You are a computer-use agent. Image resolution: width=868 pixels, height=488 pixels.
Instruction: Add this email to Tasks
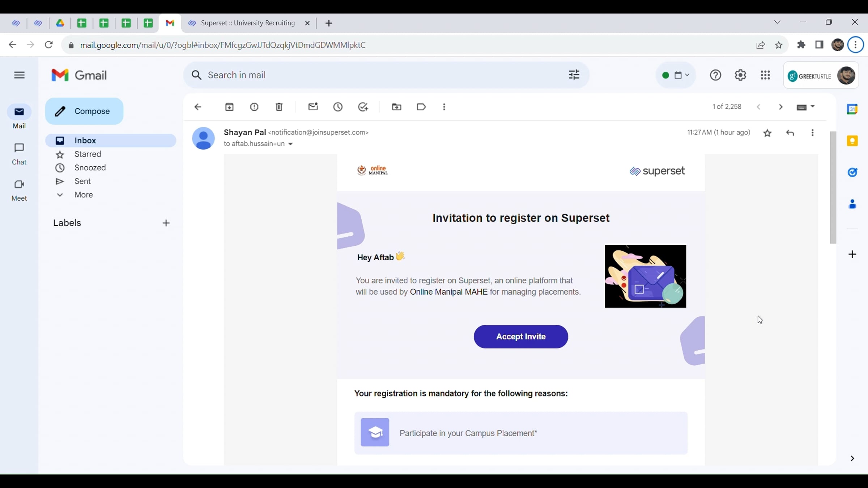(x=363, y=107)
